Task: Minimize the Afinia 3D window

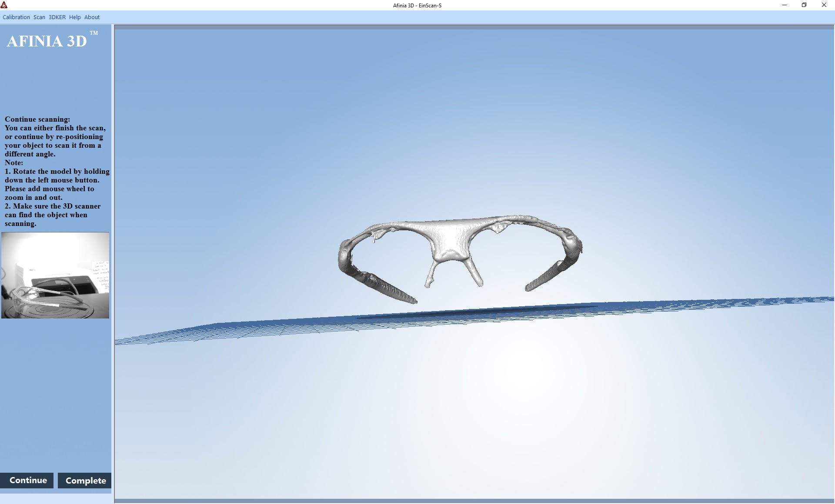Action: pos(785,5)
